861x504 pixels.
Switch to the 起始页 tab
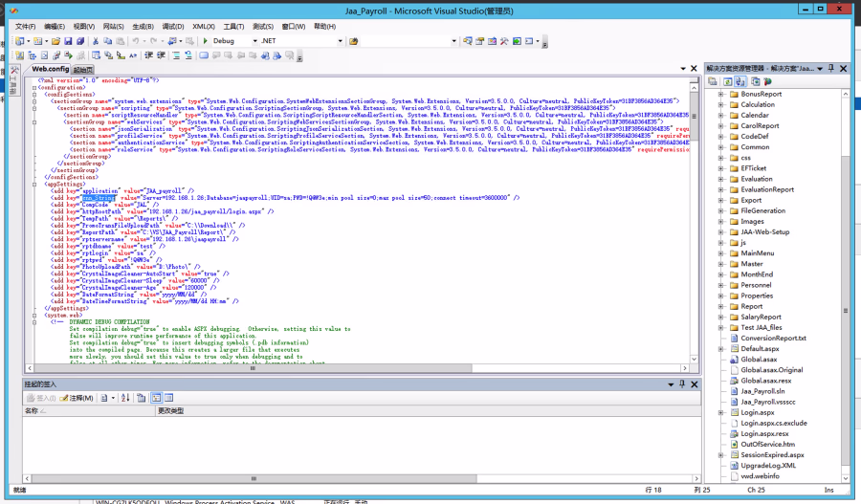(84, 70)
